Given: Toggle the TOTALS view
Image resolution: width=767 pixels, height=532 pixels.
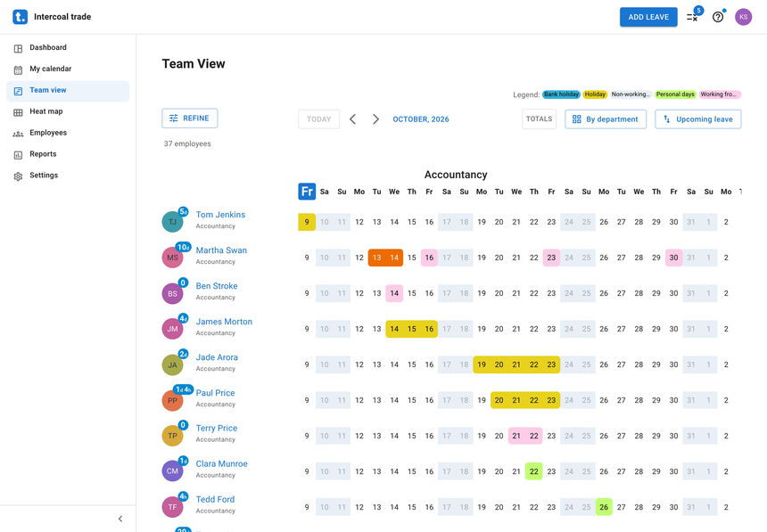Looking at the screenshot, I should tap(539, 119).
